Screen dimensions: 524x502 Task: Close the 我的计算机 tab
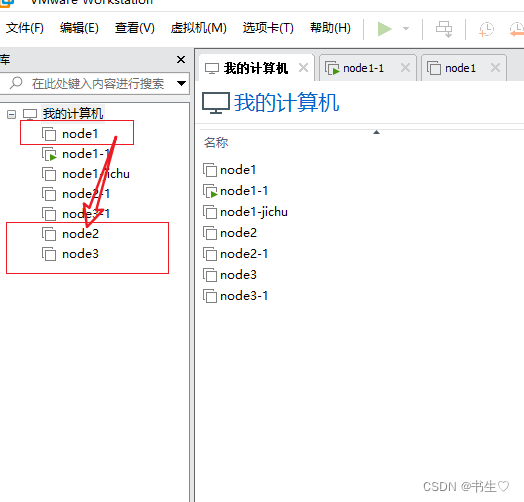(303, 68)
